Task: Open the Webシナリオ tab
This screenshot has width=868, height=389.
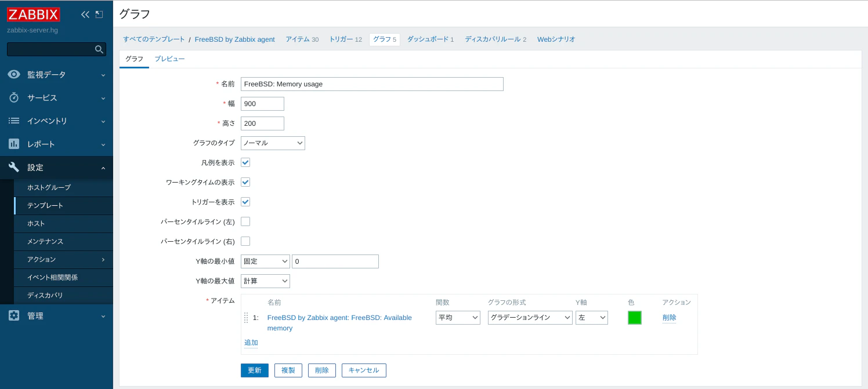Action: click(x=556, y=39)
